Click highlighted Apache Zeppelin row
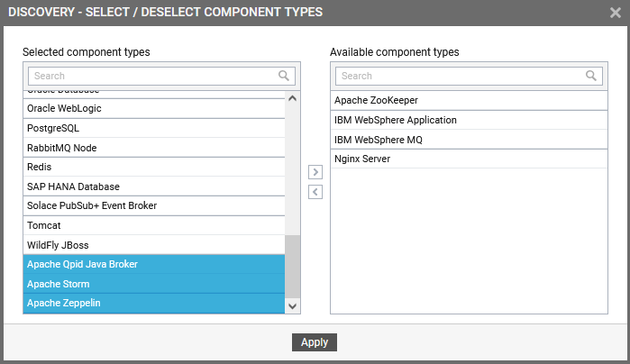This screenshot has height=364, width=630. click(154, 304)
